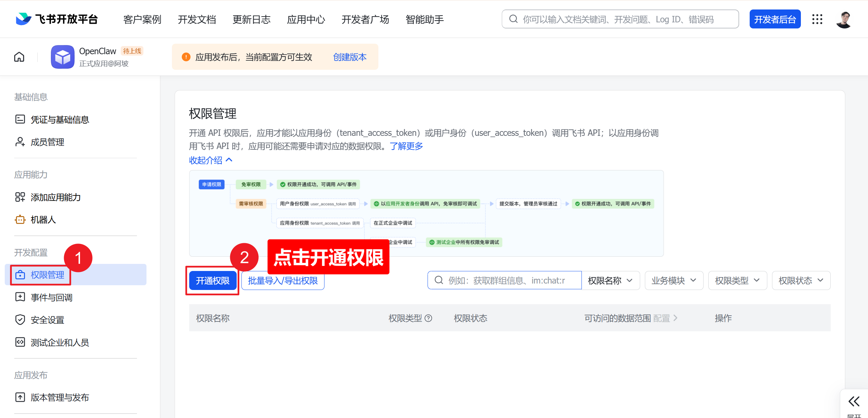Open 测试企业和人员 page
Viewport: 868px width, 418px height.
pyautogui.click(x=60, y=342)
